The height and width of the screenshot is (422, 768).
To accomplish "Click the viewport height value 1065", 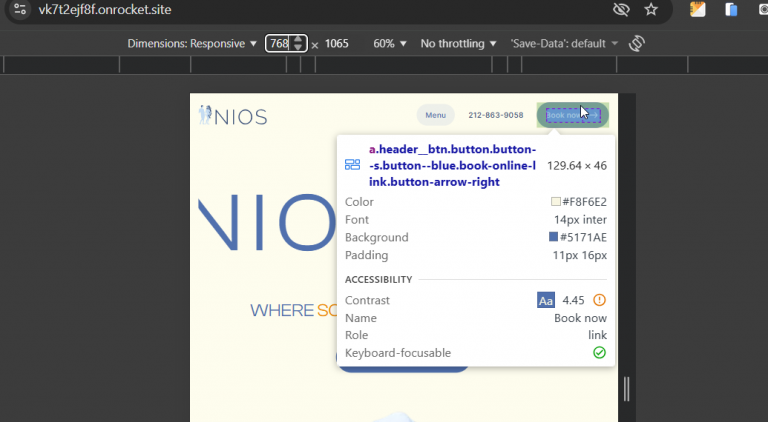I will [x=336, y=44].
